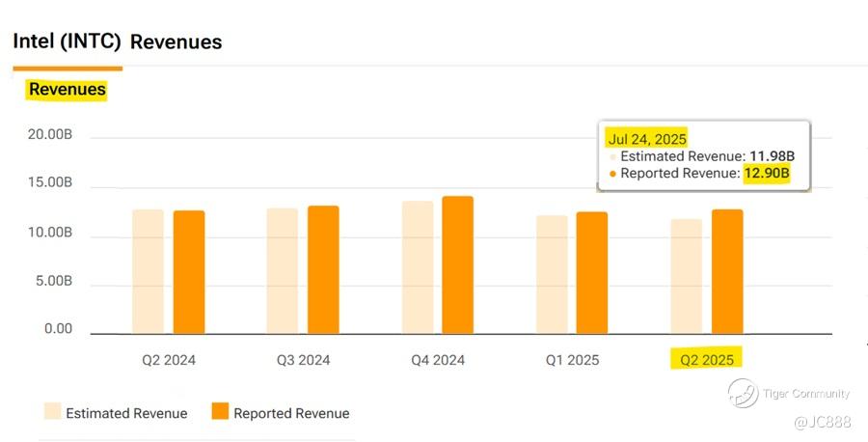Toggle the Reported Revenue legend entry
868x442 pixels.
[x=281, y=413]
